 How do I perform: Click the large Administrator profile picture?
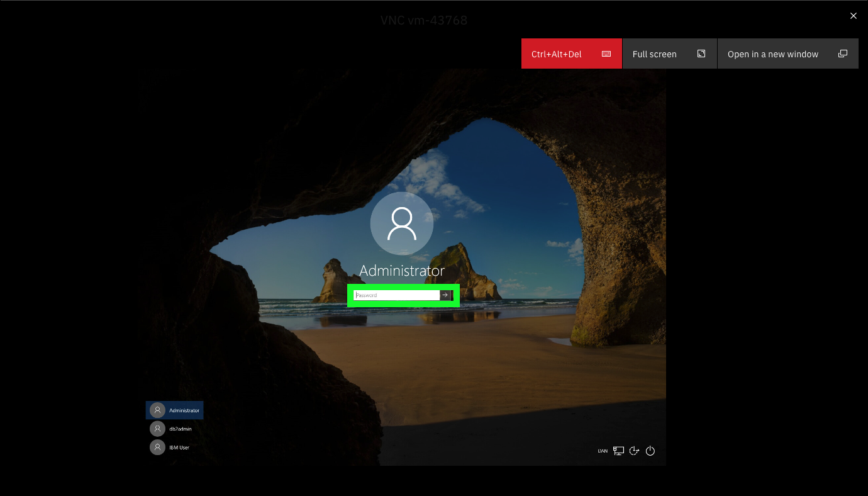(401, 223)
